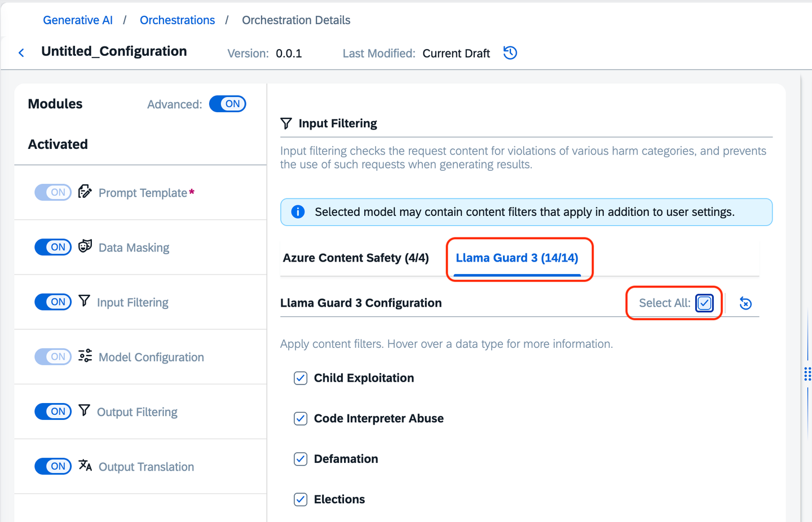The width and height of the screenshot is (812, 522).
Task: Click the Prompt Template edit icon
Action: [x=85, y=192]
